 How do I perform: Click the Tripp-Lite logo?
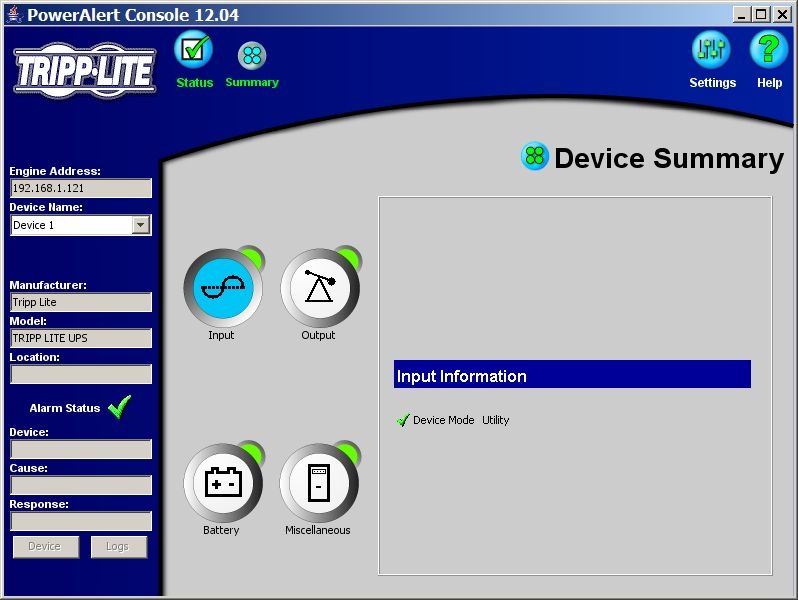tap(85, 70)
